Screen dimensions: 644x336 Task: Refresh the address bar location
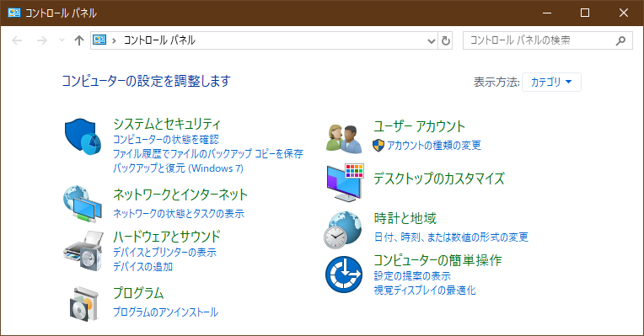(446, 40)
